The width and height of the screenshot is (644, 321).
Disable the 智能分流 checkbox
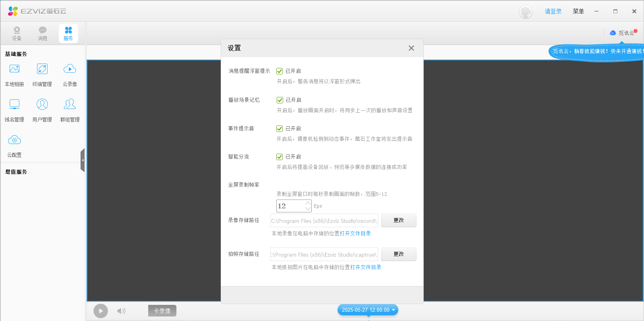coord(280,157)
